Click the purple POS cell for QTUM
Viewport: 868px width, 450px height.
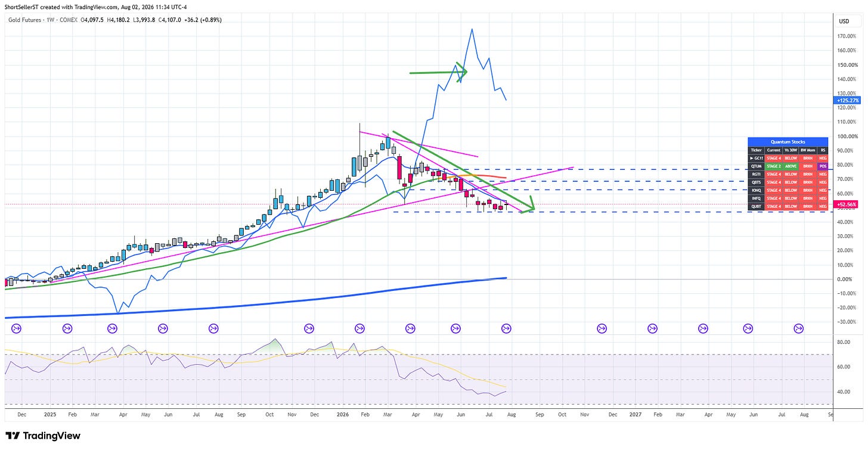[x=823, y=167]
